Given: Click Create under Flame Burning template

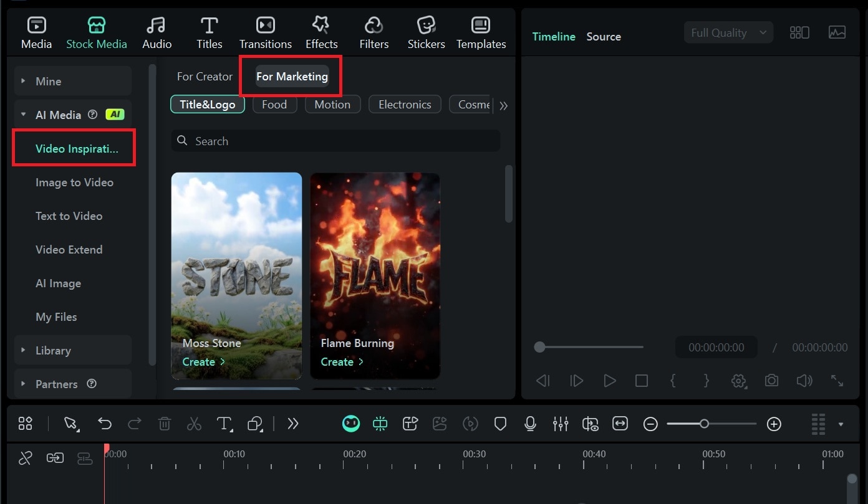Looking at the screenshot, I should (342, 361).
